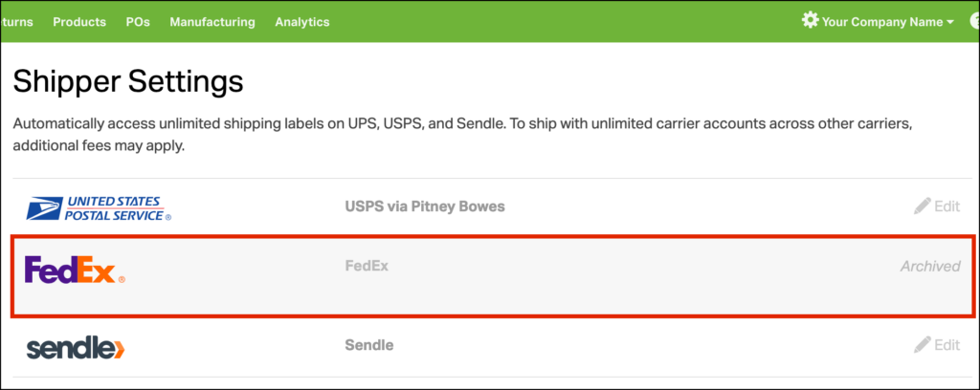Select Manufacturing in the navigation bar
This screenshot has height=390, width=980.
point(212,22)
